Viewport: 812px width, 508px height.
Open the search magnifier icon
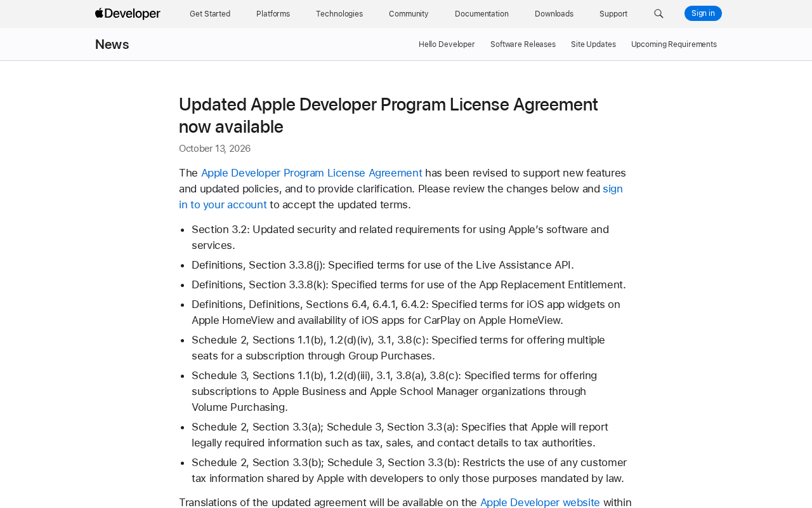tap(658, 14)
